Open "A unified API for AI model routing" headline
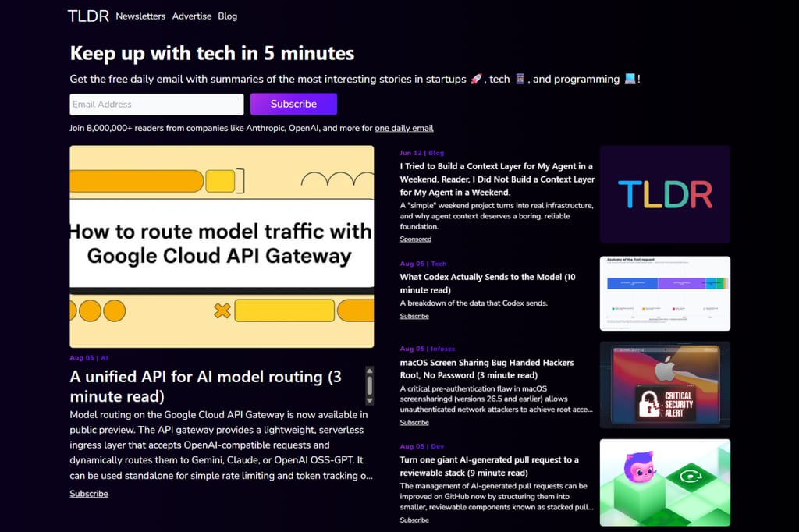Screen dimensions: 799x532 click(x=206, y=386)
